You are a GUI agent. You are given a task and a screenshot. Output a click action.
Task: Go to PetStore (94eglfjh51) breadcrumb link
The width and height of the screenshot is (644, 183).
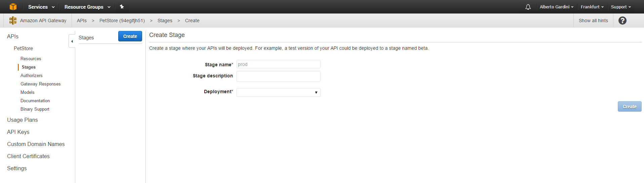[122, 21]
